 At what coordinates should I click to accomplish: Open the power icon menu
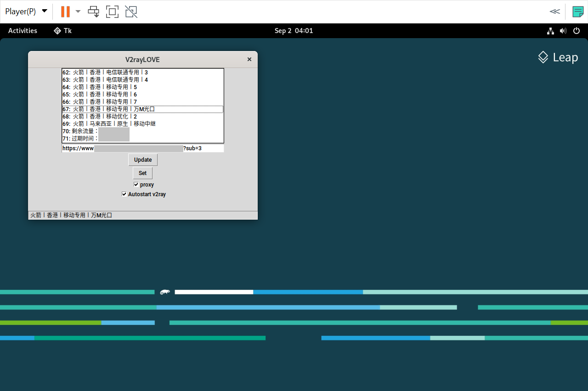[577, 31]
